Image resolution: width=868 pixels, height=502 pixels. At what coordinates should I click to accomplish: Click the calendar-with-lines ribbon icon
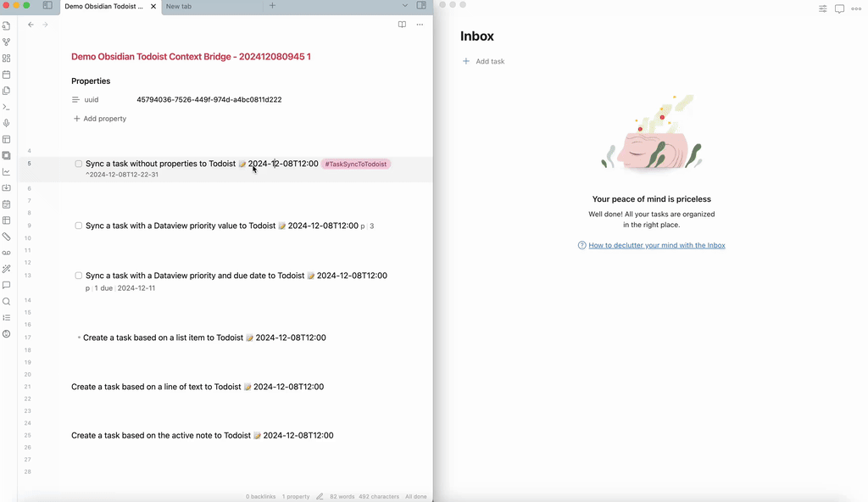(7, 204)
